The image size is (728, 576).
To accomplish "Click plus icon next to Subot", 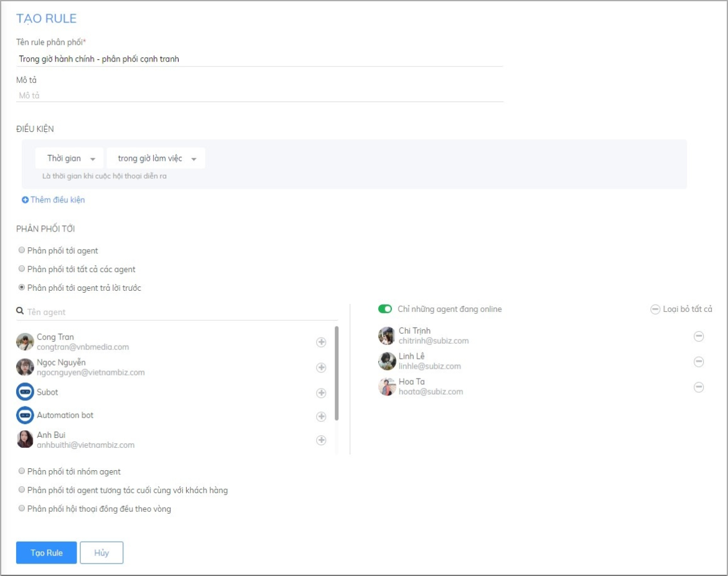I will [x=321, y=393].
